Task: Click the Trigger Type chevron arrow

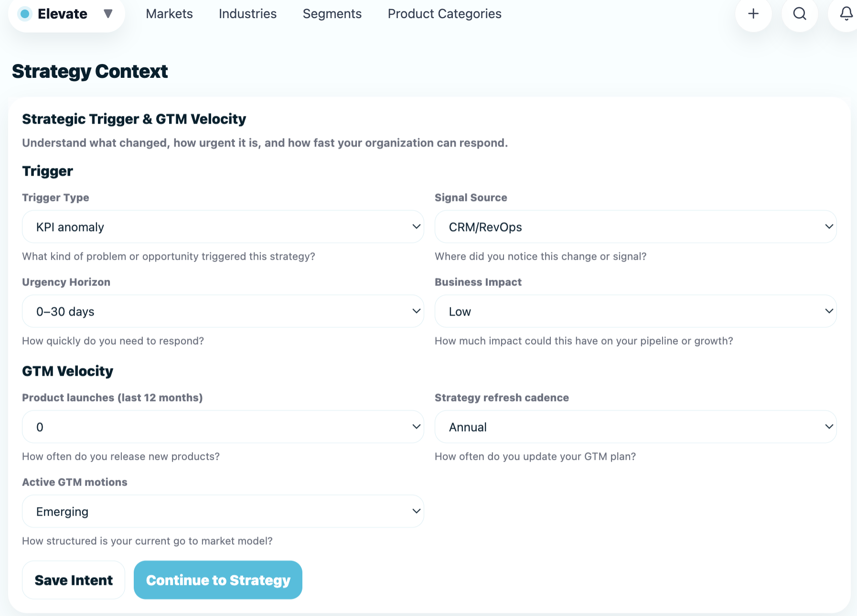Action: 416,227
